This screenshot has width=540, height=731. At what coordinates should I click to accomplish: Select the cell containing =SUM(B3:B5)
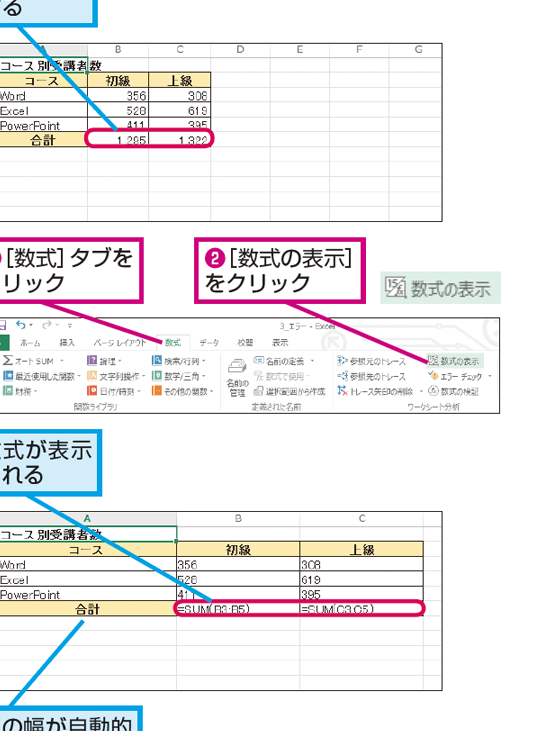[x=238, y=609]
